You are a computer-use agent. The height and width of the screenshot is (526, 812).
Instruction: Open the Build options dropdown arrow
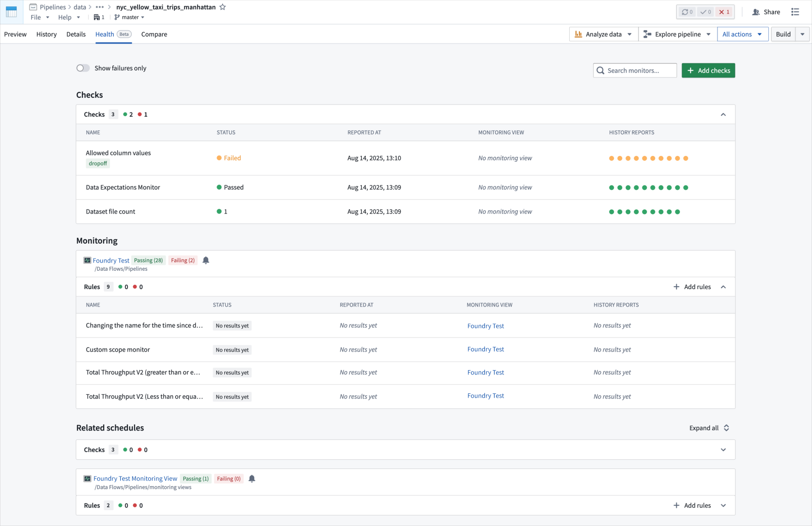click(802, 34)
